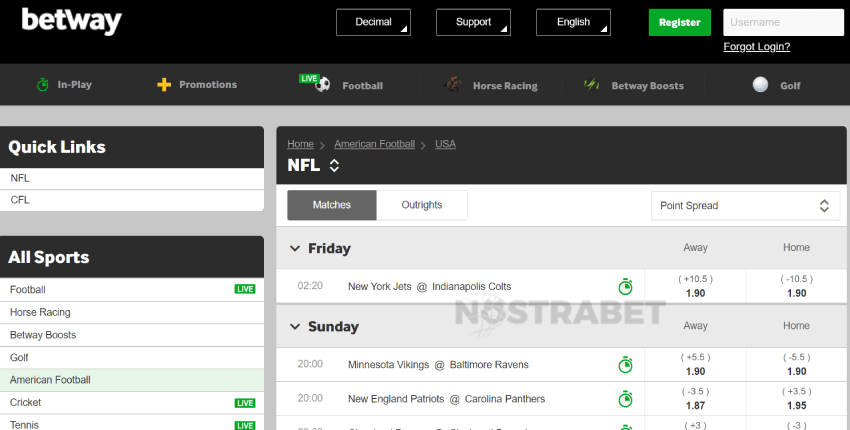Click the Betway logo
850x430 pixels.
pos(72,21)
